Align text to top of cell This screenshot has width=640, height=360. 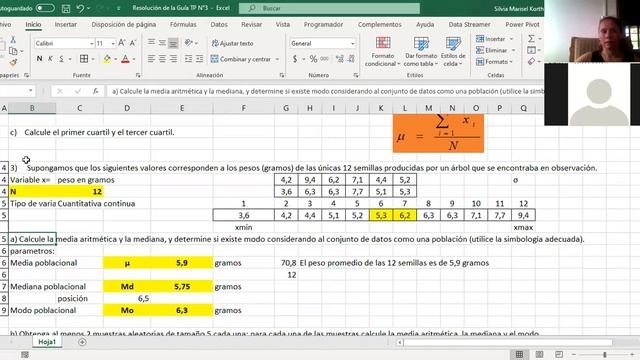(x=151, y=42)
